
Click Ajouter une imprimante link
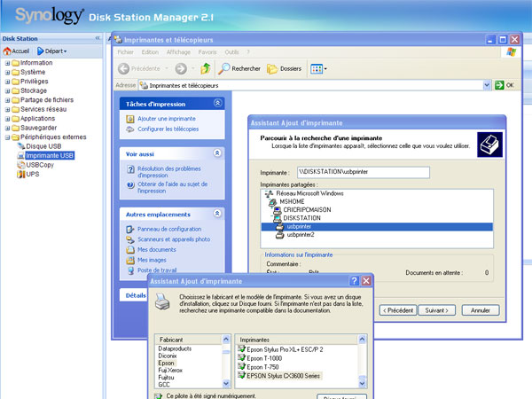[x=167, y=119]
